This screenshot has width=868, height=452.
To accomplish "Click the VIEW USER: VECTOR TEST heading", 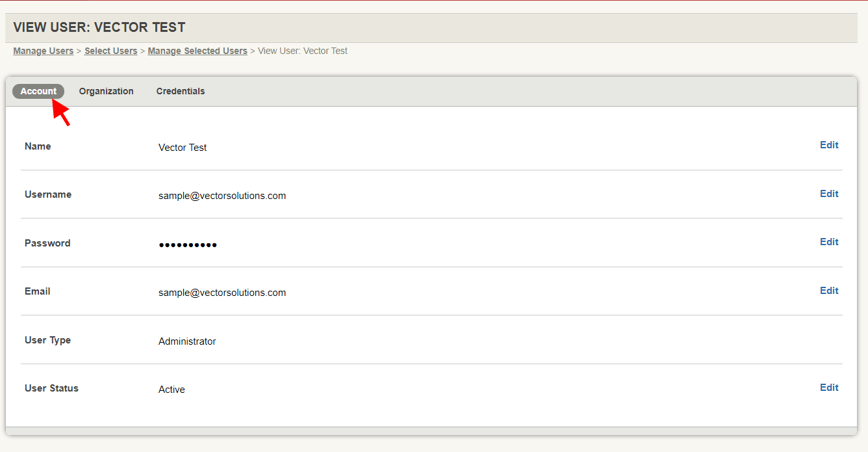I will coord(98,27).
